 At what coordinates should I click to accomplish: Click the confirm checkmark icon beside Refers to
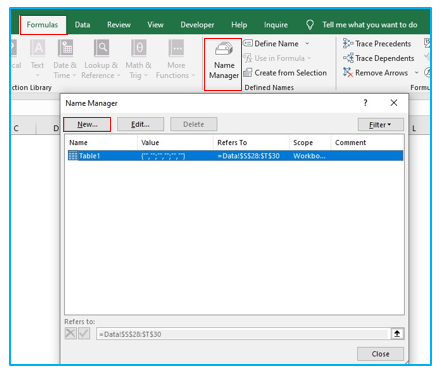84,333
